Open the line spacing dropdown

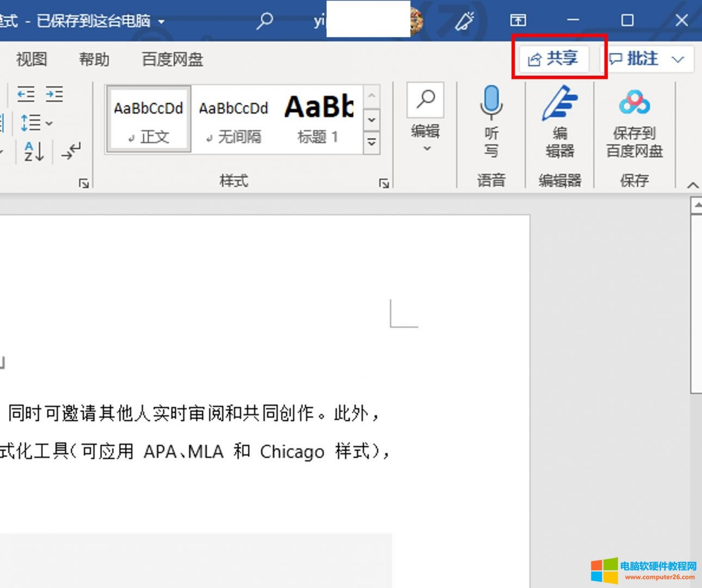pos(36,122)
